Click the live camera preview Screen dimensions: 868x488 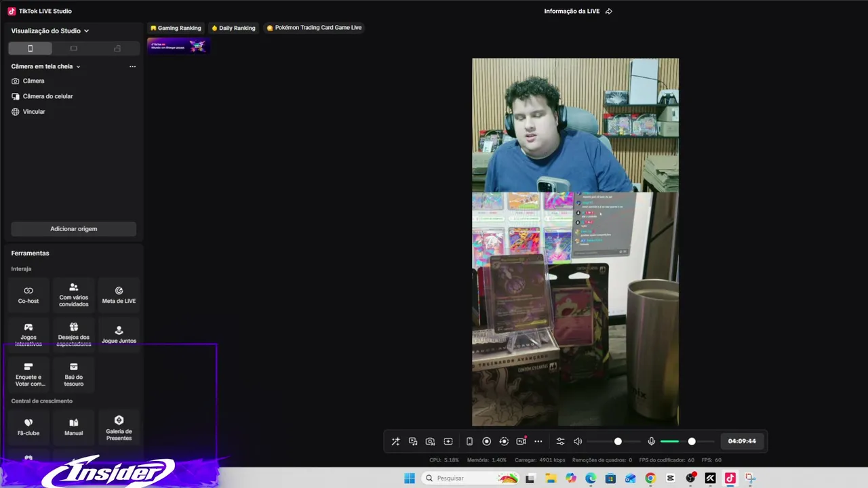(575, 242)
